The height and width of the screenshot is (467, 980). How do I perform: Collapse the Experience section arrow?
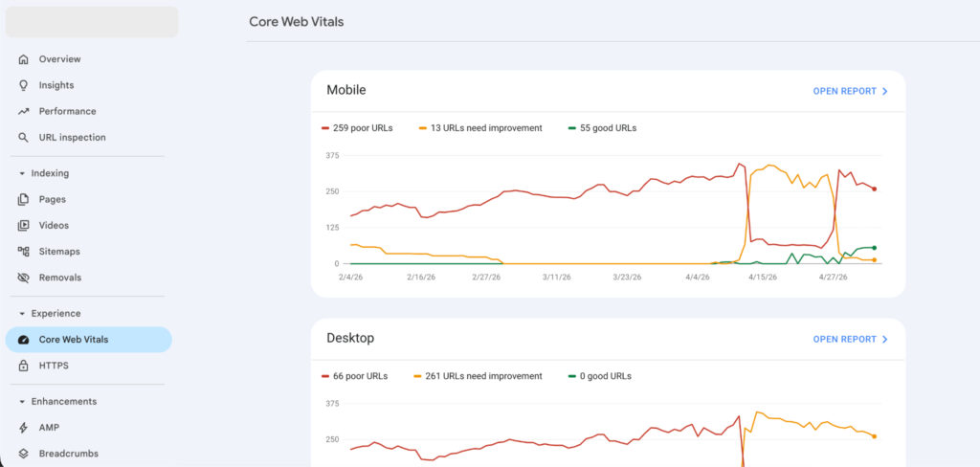[23, 314]
